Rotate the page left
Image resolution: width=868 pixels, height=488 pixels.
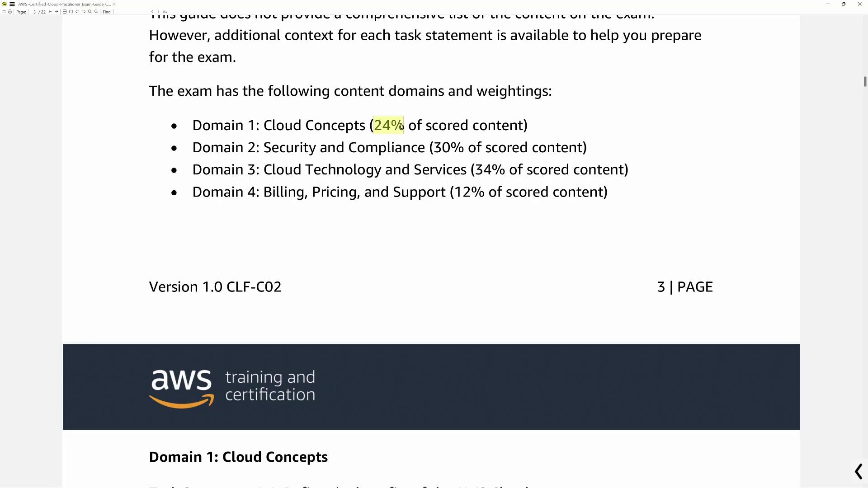(77, 12)
